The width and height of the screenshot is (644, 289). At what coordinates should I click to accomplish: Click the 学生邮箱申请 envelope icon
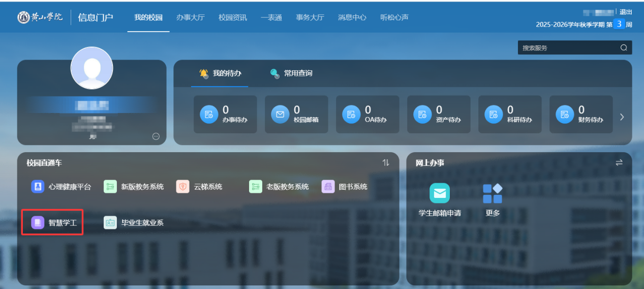(440, 193)
